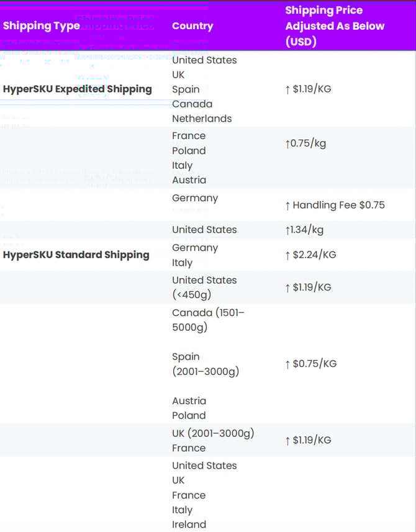The image size is (416, 532).
Task: Click the UK (2001–3000g) entry
Action: pos(213,433)
